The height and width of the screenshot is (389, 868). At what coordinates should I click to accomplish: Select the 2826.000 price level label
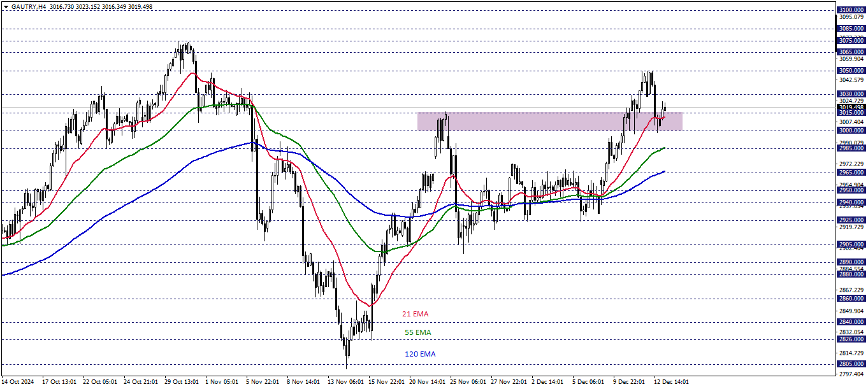851,339
